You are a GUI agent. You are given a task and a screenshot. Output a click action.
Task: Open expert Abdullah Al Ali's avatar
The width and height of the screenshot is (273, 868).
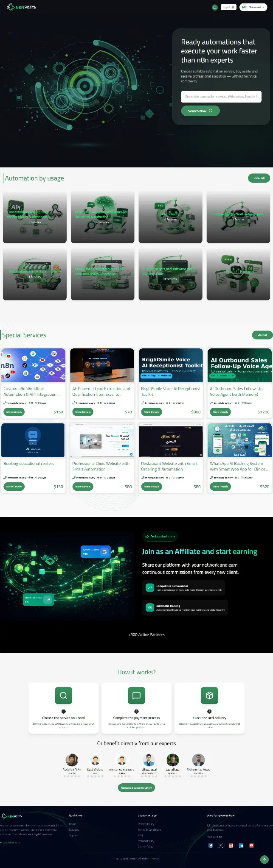click(72, 760)
